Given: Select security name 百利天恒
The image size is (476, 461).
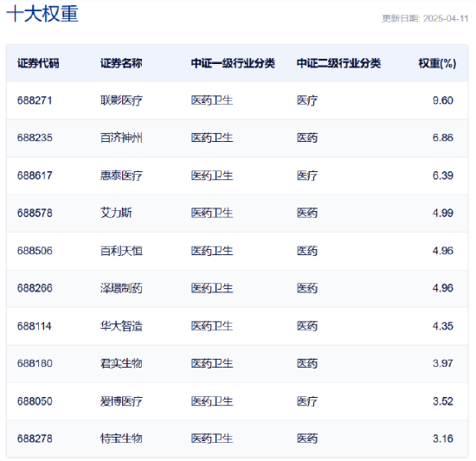Looking at the screenshot, I should point(121,251).
